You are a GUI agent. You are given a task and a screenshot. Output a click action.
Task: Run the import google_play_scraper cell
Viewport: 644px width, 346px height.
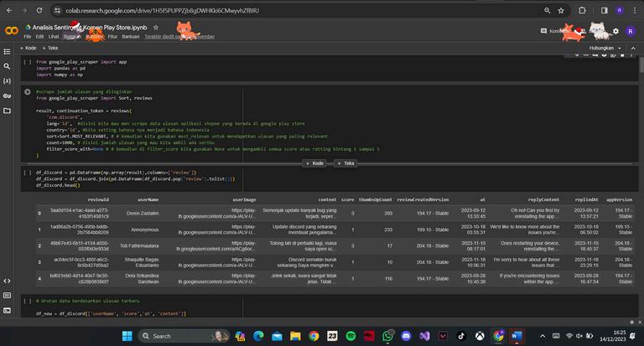[x=27, y=62]
